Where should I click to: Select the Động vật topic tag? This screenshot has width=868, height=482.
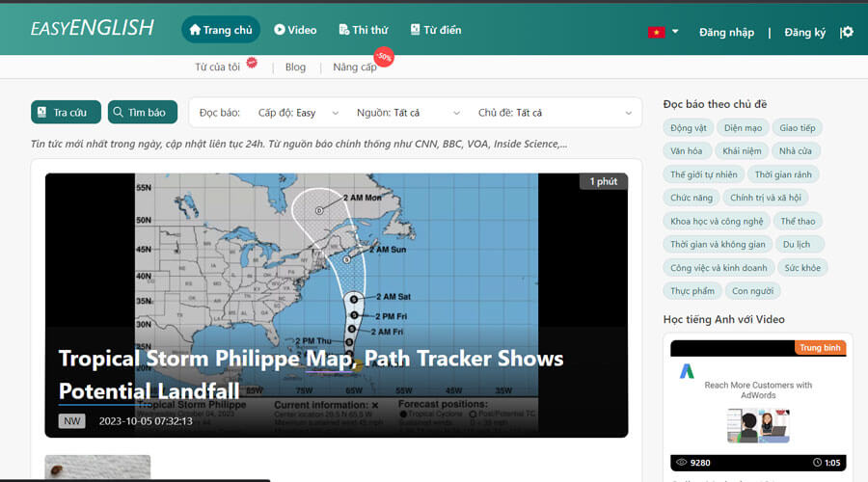click(689, 128)
